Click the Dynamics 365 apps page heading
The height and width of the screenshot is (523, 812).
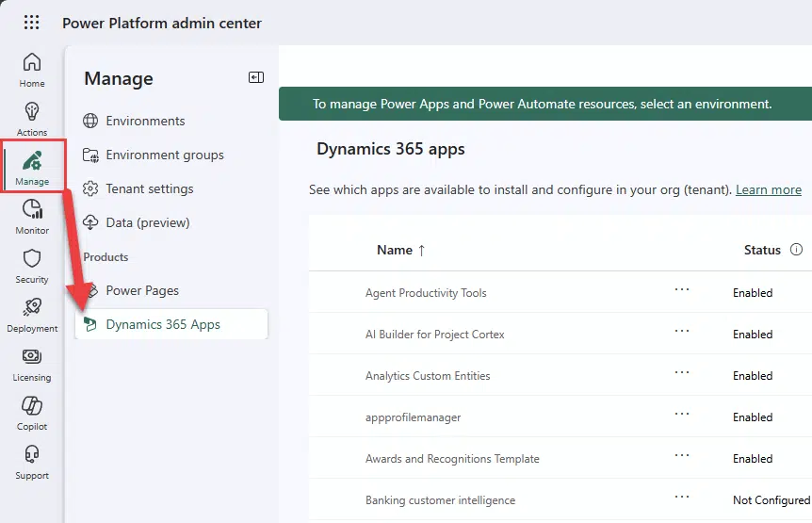tap(391, 149)
